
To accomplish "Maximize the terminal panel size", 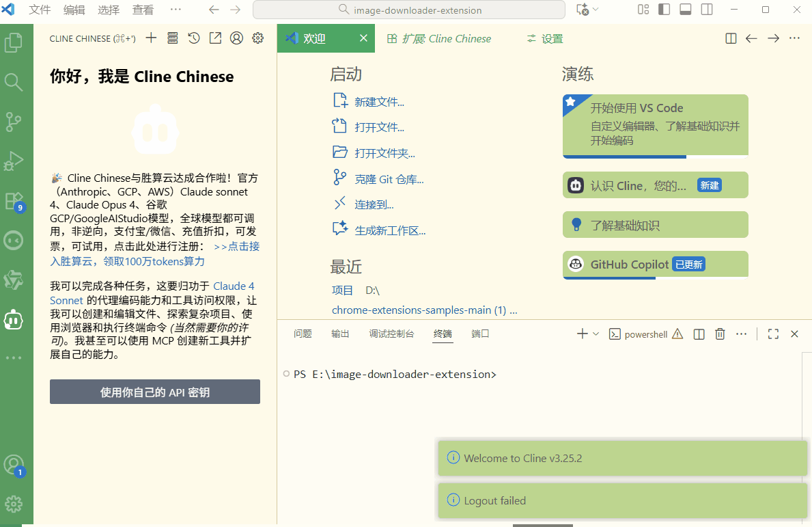I will click(773, 334).
